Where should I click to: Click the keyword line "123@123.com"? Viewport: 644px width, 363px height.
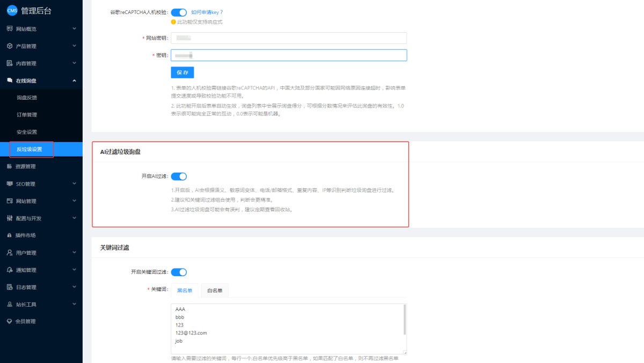point(191,333)
